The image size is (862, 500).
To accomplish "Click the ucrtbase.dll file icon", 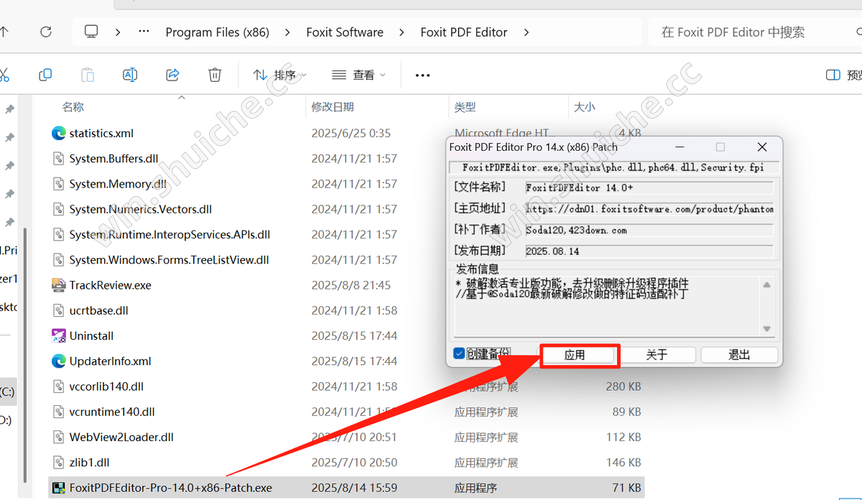I will coord(58,310).
